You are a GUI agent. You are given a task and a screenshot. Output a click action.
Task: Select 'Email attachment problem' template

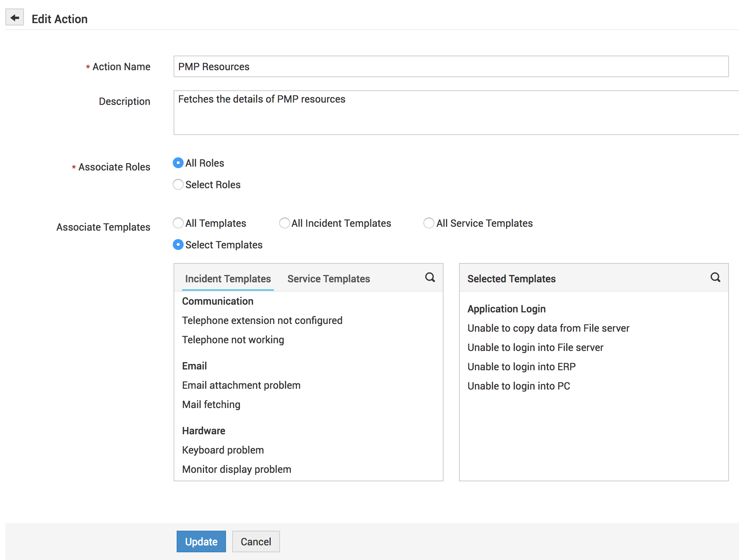pyautogui.click(x=241, y=385)
